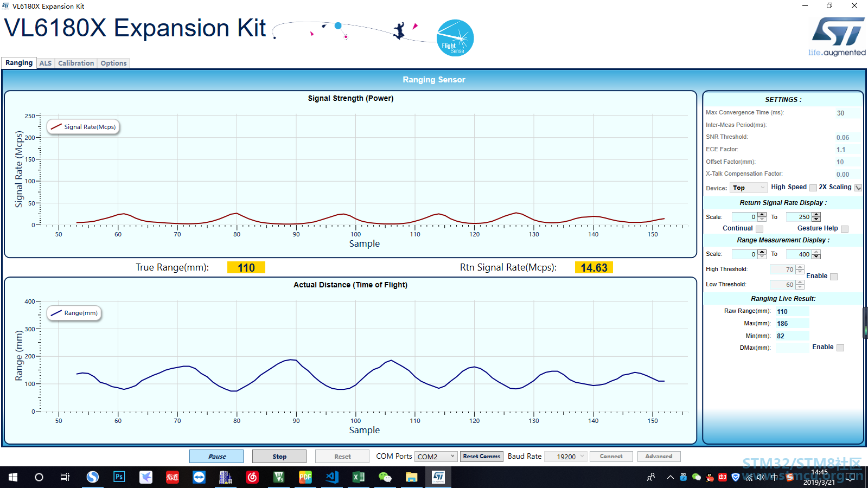The width and height of the screenshot is (868, 488).
Task: Open WeChat from the taskbar
Action: point(385,477)
